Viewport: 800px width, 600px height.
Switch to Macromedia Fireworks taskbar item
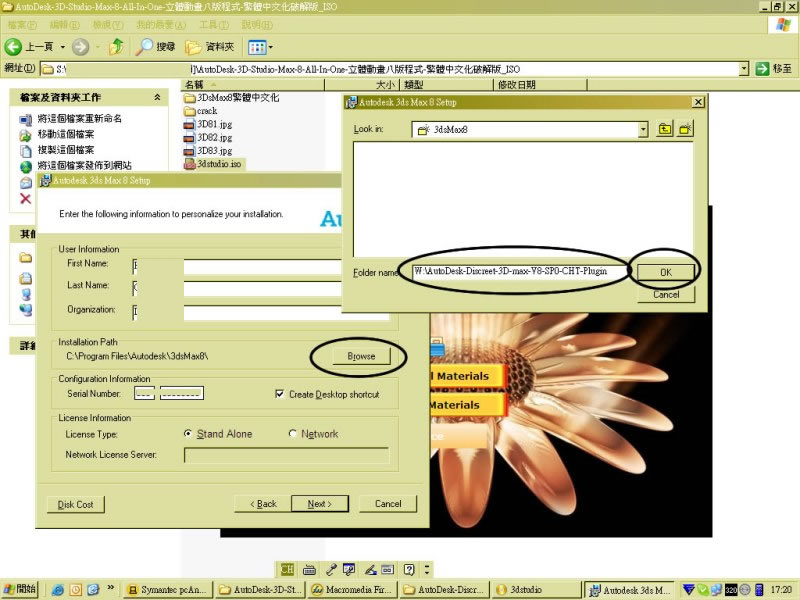353,590
